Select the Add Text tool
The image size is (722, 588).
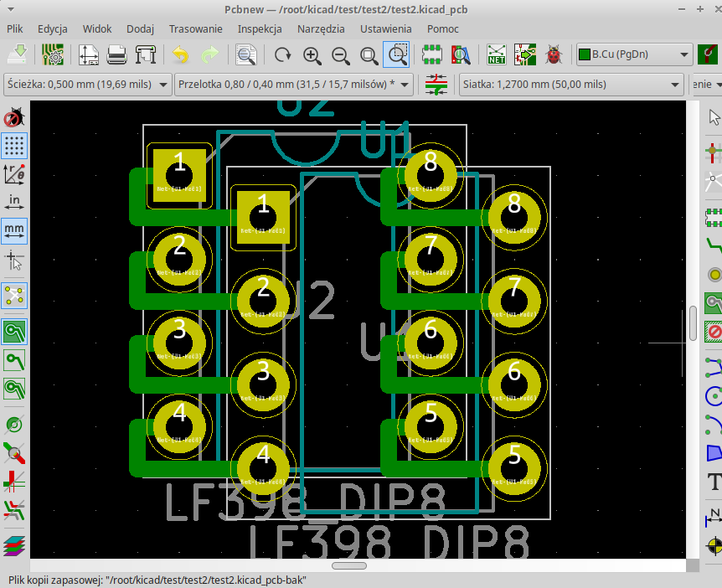tap(714, 482)
